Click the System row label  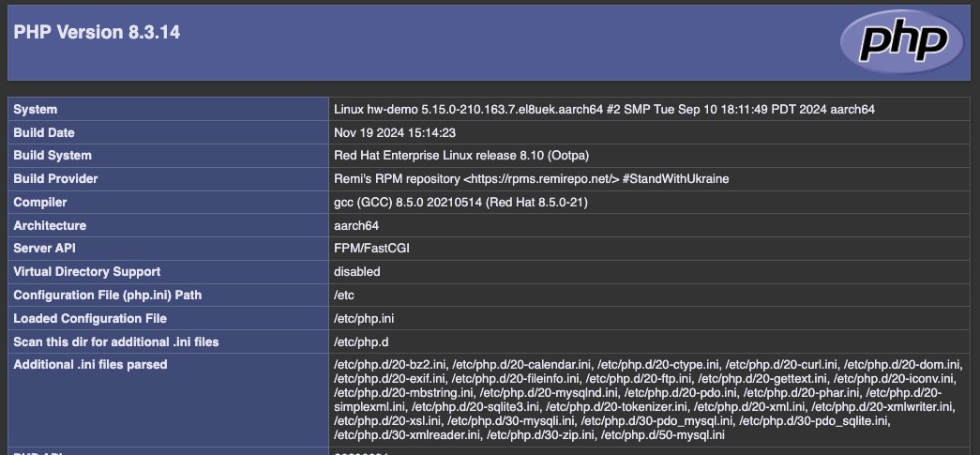(35, 110)
